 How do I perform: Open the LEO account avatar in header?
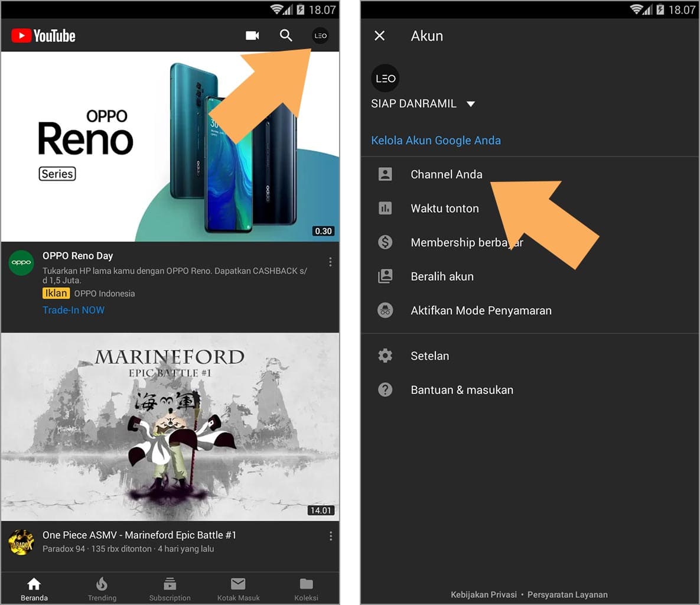tap(321, 35)
